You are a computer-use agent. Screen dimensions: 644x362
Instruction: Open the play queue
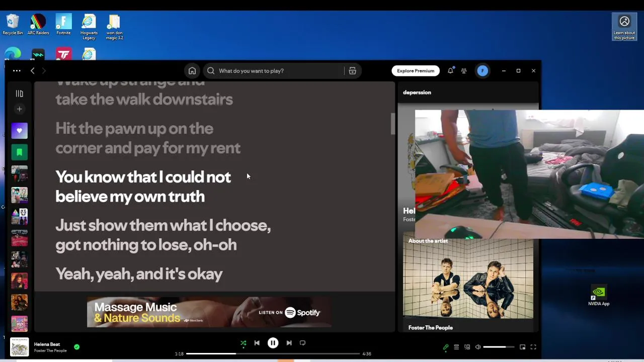click(x=456, y=347)
